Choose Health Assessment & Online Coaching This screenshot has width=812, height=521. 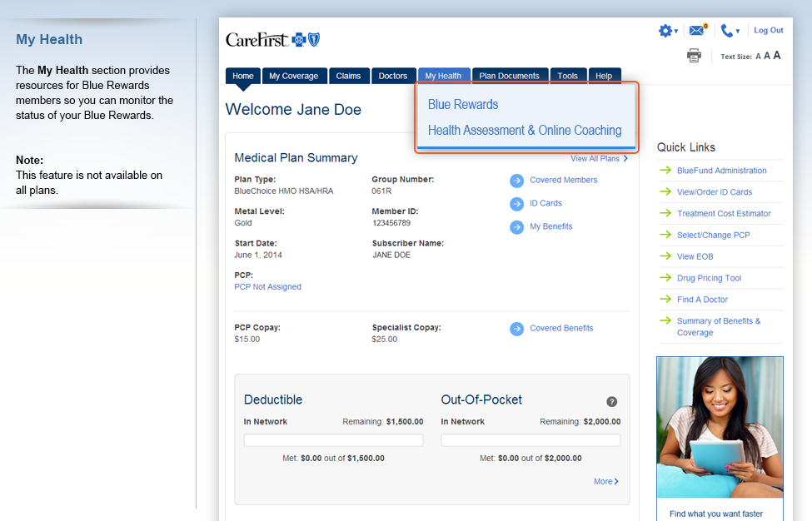coord(525,131)
